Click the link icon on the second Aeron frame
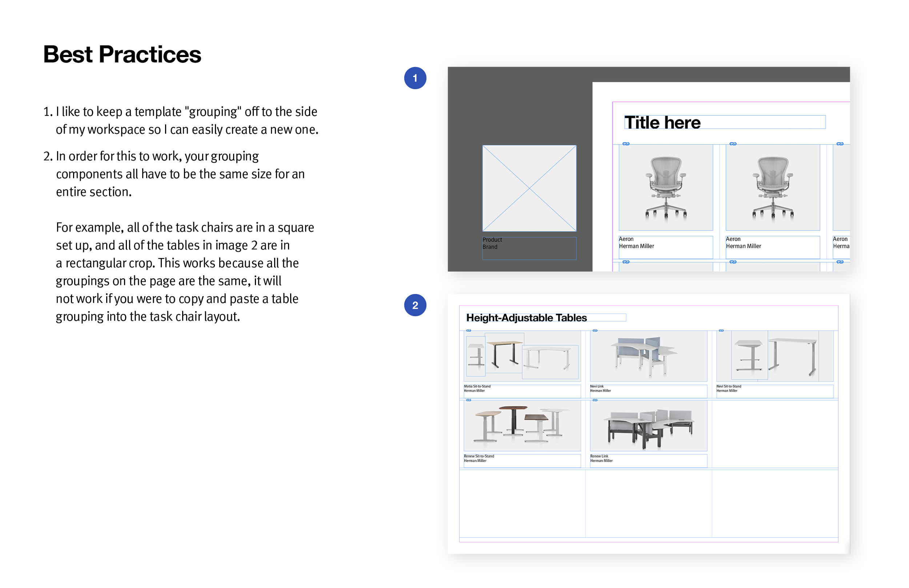This screenshot has width=909, height=588. (x=734, y=144)
